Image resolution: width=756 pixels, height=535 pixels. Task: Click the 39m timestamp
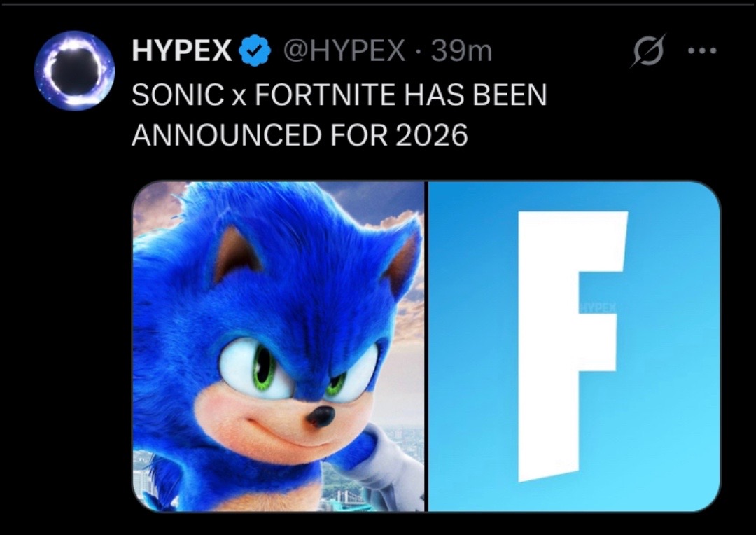(461, 50)
